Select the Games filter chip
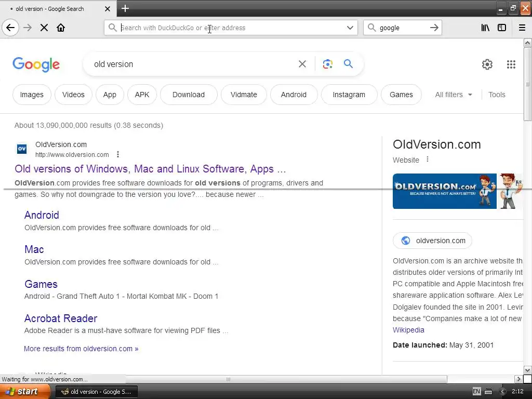 pyautogui.click(x=402, y=95)
